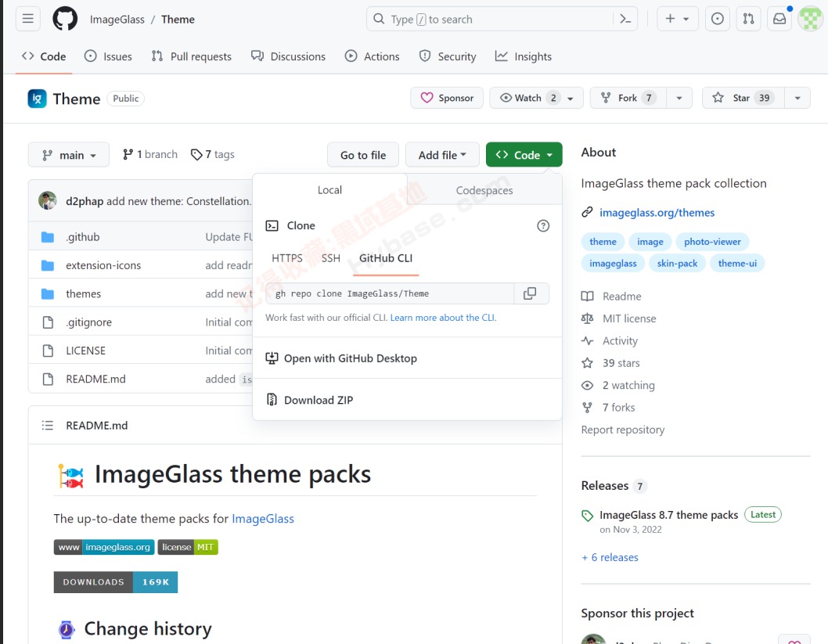Open the README.md file
Viewport: 828px width, 644px height.
pyautogui.click(x=95, y=379)
